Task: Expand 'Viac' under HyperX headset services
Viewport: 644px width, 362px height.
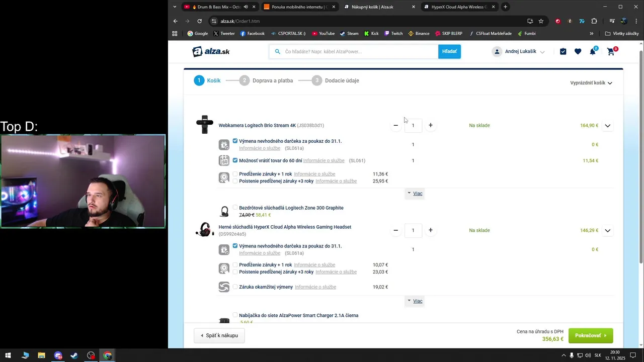Action: coord(415,301)
